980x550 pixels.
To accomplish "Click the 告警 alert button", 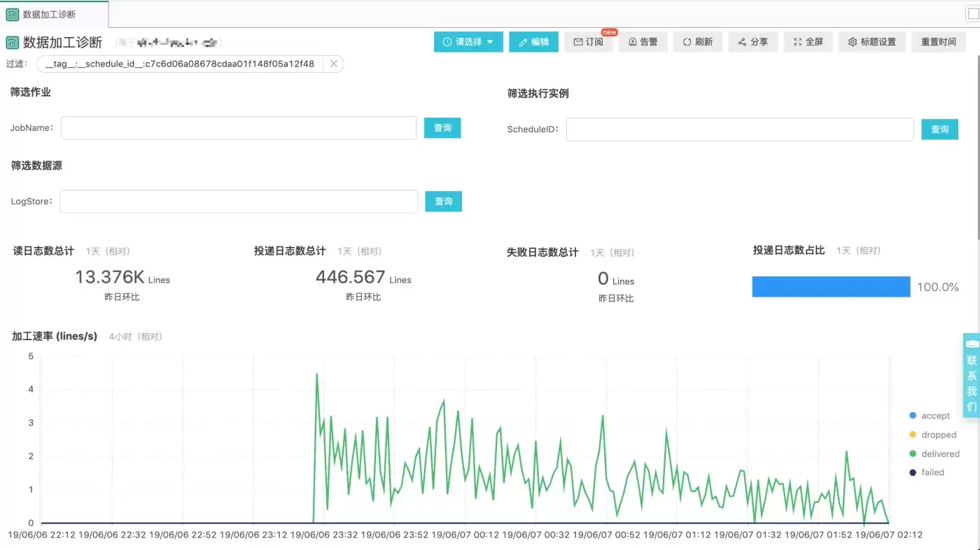I will [x=643, y=42].
